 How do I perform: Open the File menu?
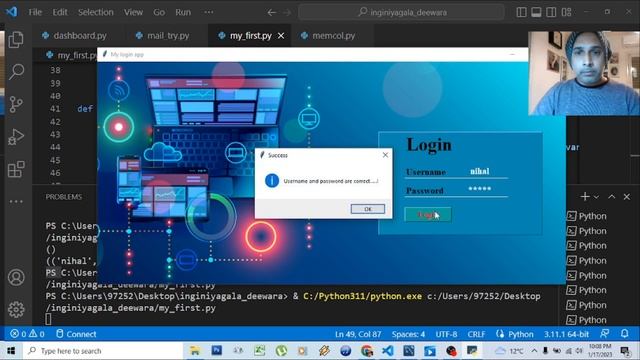35,12
